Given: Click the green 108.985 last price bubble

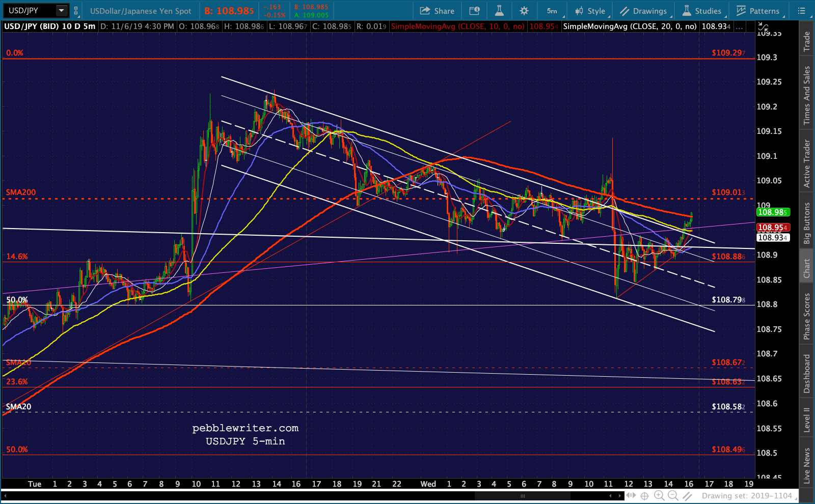Looking at the screenshot, I should coord(772,212).
